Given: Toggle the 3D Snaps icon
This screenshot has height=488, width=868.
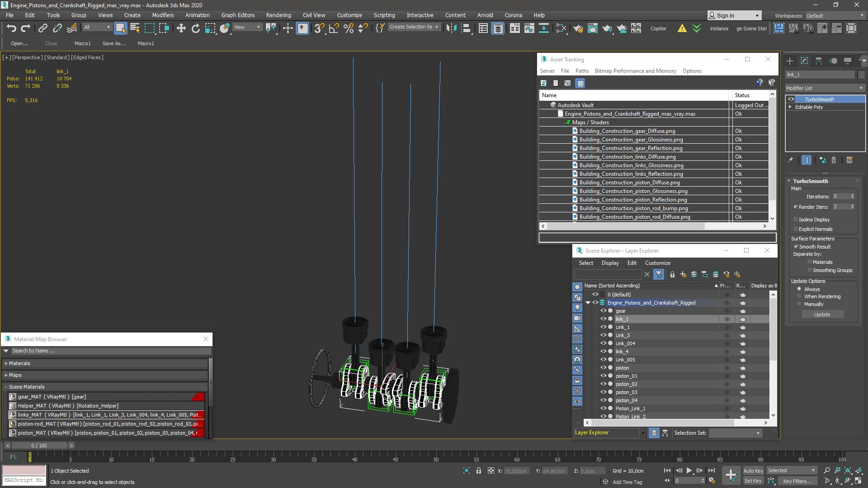Looking at the screenshot, I should [x=319, y=28].
